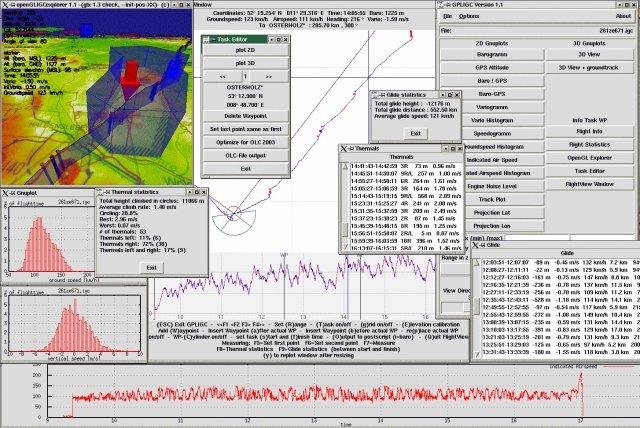Screen dimensions: 640x428
Task: Click the Delete Waypoint button
Action: click(245, 116)
